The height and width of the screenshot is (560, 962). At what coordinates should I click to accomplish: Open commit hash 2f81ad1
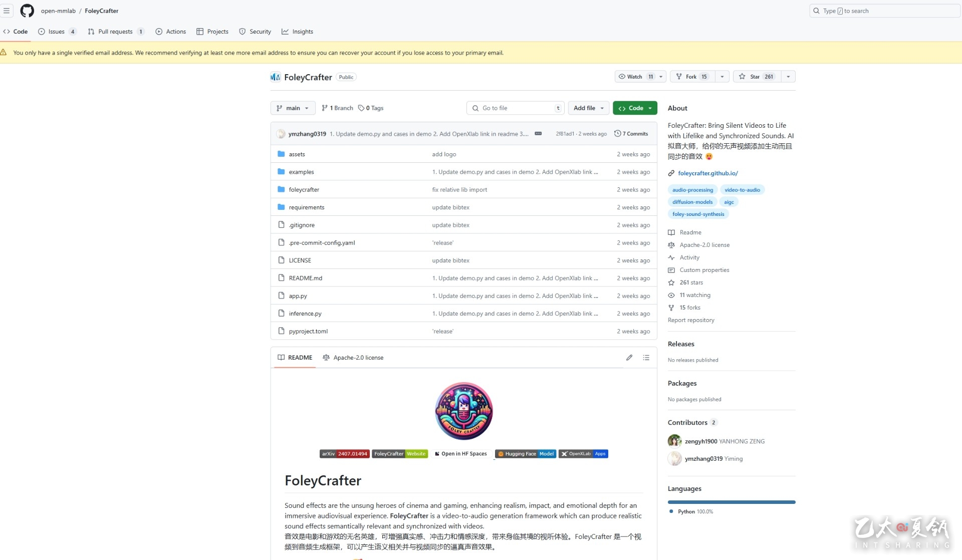565,134
